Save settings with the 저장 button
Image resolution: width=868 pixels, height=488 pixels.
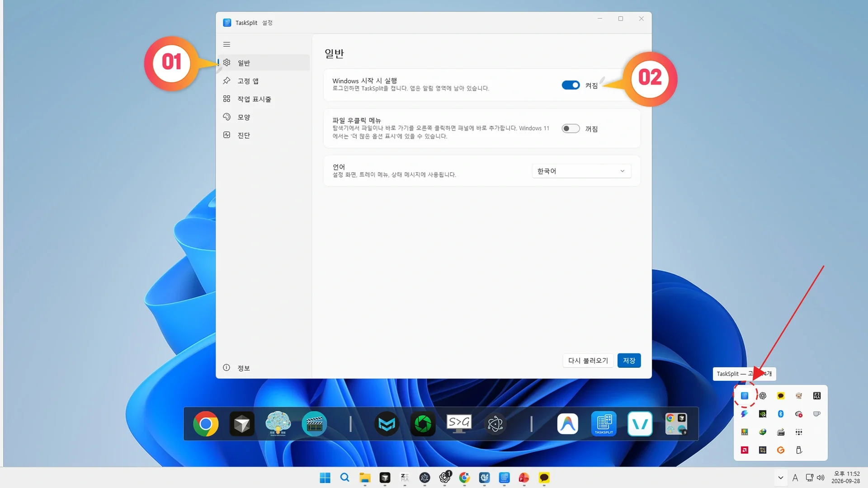pos(629,361)
